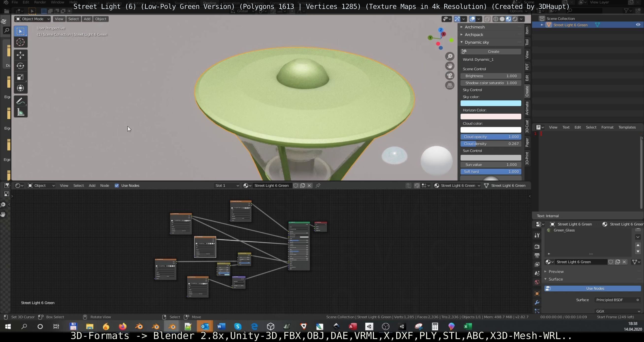The image size is (644, 342).
Task: Select the Move tool in the viewport toolbar
Action: point(20,55)
